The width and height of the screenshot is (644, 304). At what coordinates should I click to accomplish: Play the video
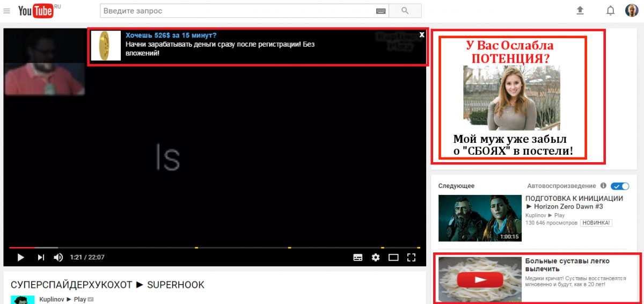click(21, 257)
